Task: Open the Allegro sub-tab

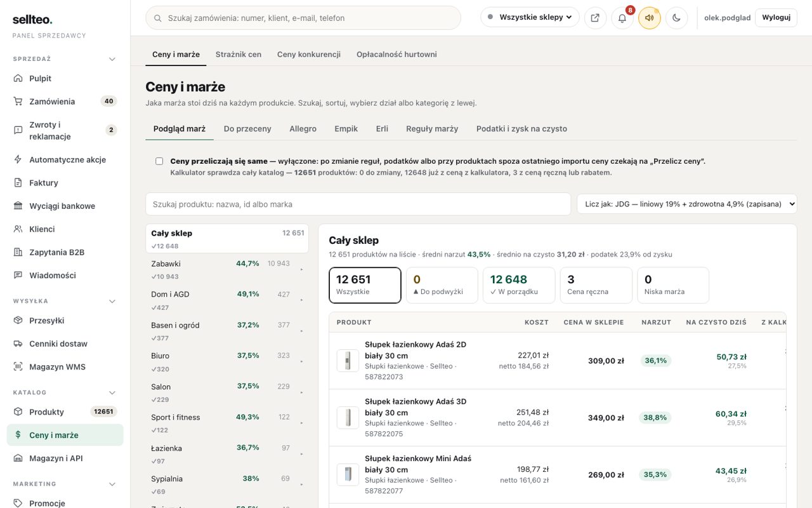Action: point(303,128)
